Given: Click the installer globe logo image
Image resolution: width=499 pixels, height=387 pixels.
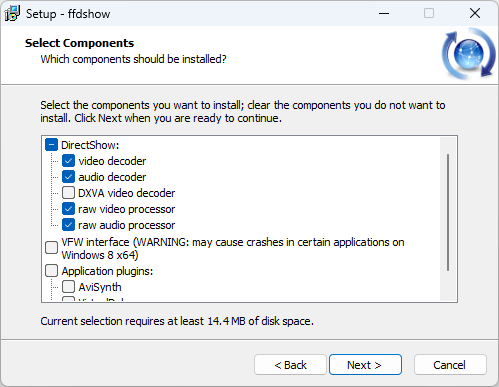Looking at the screenshot, I should (x=469, y=54).
